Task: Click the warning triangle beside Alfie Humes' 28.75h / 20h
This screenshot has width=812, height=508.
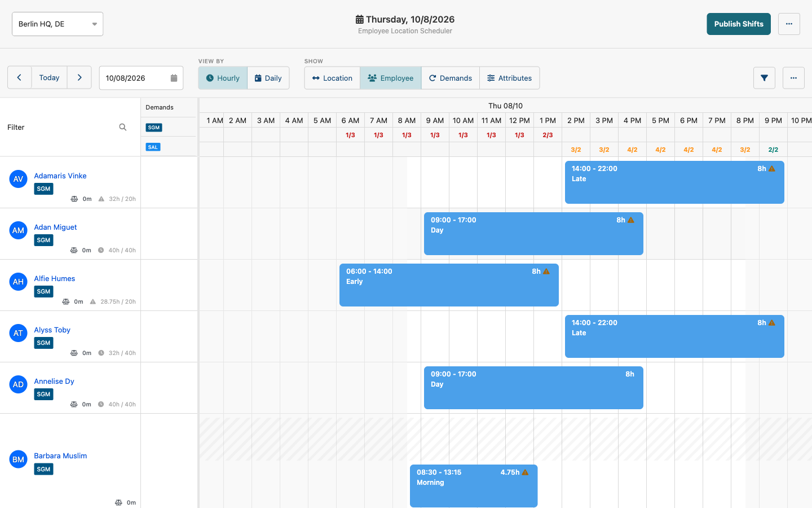Action: (x=93, y=301)
